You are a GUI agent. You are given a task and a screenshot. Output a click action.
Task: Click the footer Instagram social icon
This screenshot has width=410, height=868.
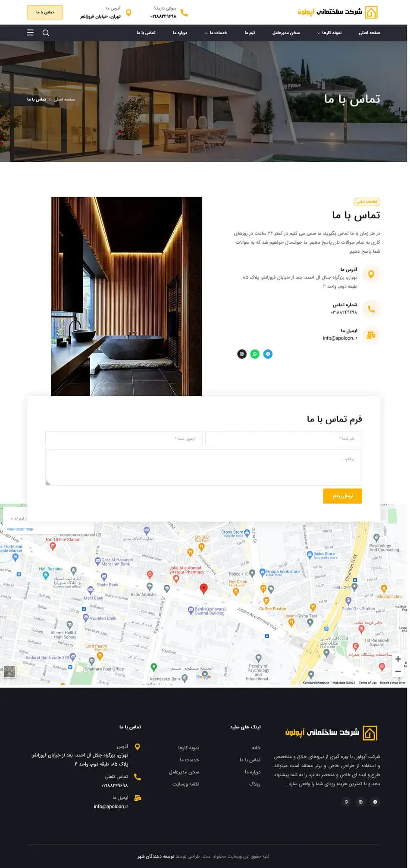click(360, 802)
